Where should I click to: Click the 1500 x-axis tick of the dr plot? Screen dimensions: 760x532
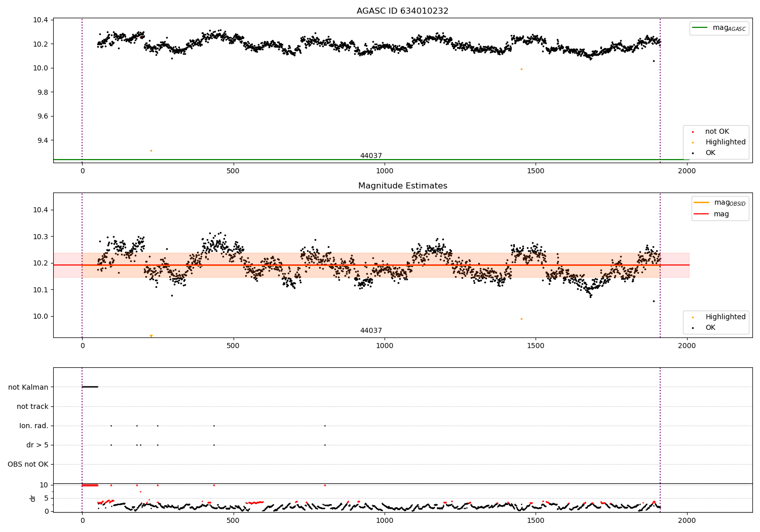click(536, 520)
